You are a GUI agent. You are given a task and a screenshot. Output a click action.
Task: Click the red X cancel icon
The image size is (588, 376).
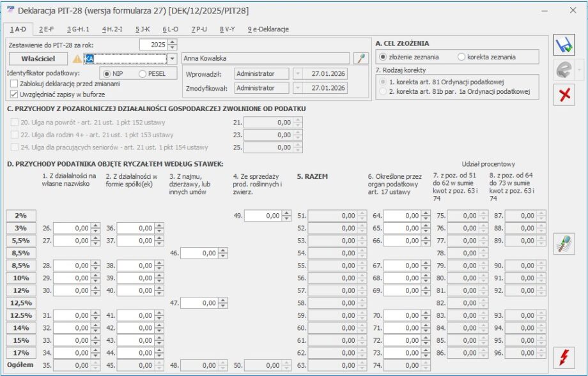pos(564,94)
